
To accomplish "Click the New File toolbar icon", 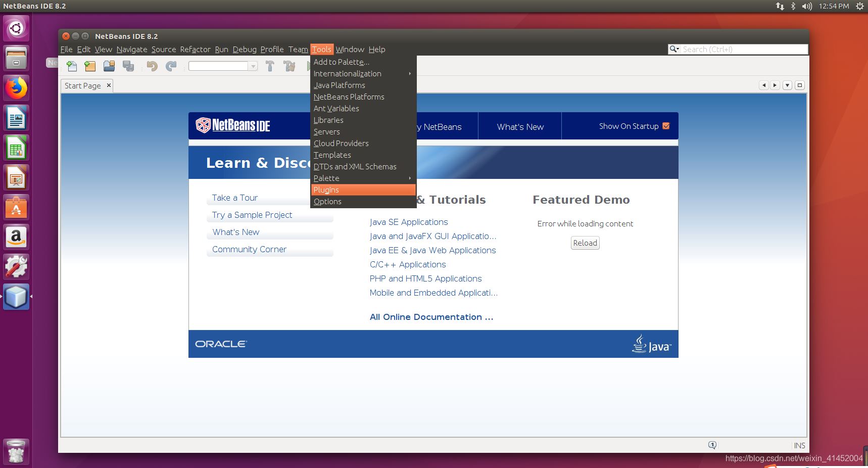I will 72,66.
